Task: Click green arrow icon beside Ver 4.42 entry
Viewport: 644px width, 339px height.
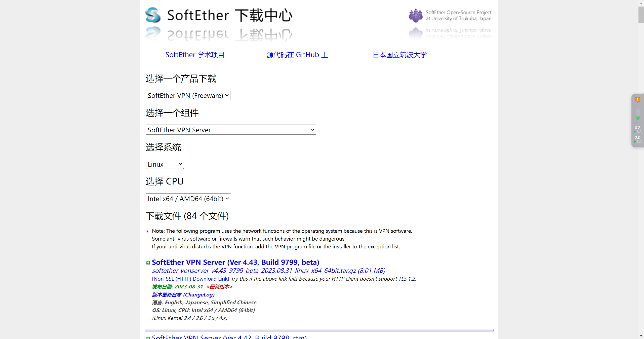Action: tap(148, 337)
